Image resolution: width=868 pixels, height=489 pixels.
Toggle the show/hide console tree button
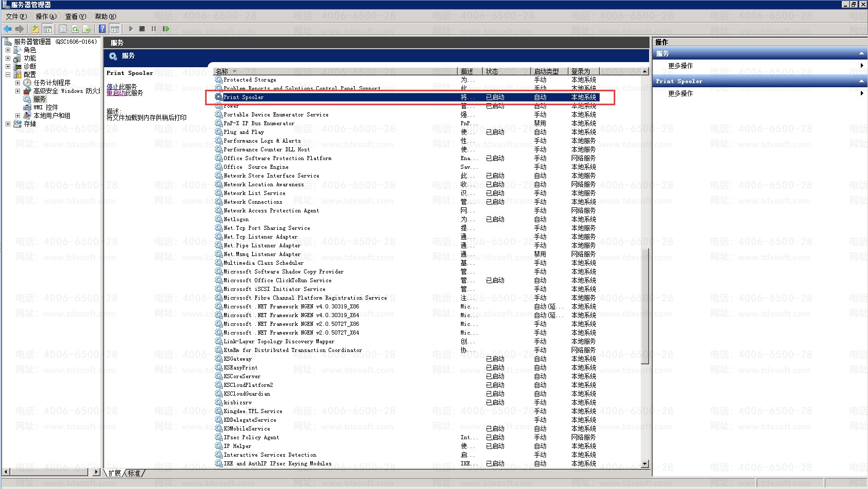[47, 29]
